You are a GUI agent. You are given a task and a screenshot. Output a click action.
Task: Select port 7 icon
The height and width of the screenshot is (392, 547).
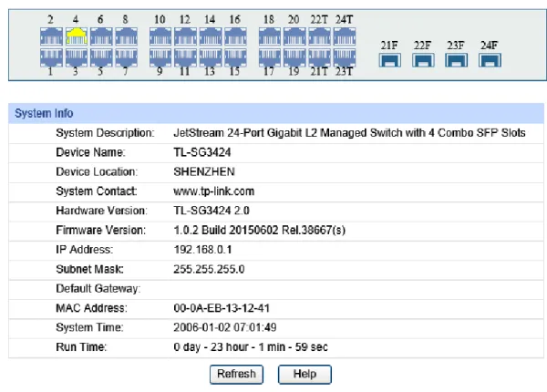point(127,57)
